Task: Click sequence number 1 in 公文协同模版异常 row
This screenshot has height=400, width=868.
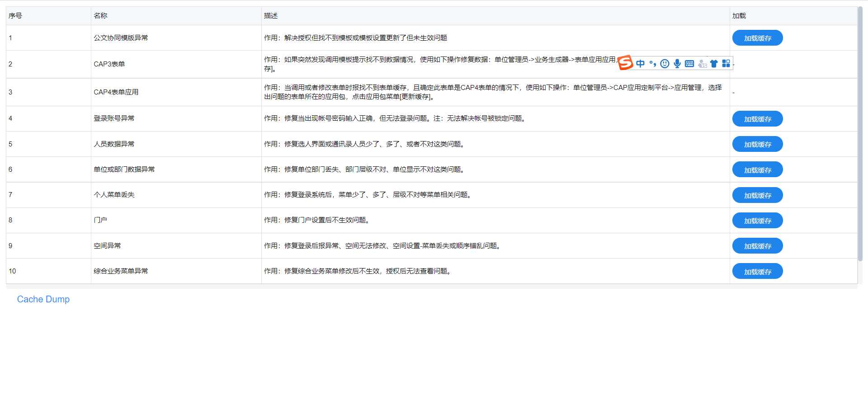Action: point(10,38)
